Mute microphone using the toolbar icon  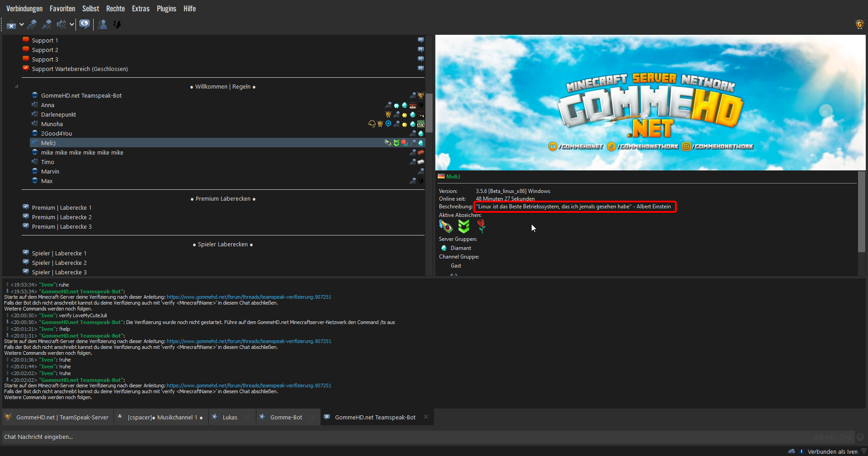tap(47, 24)
